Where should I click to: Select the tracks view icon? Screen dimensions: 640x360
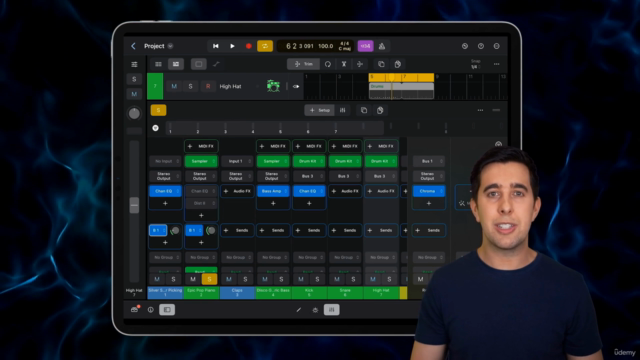coord(176,64)
